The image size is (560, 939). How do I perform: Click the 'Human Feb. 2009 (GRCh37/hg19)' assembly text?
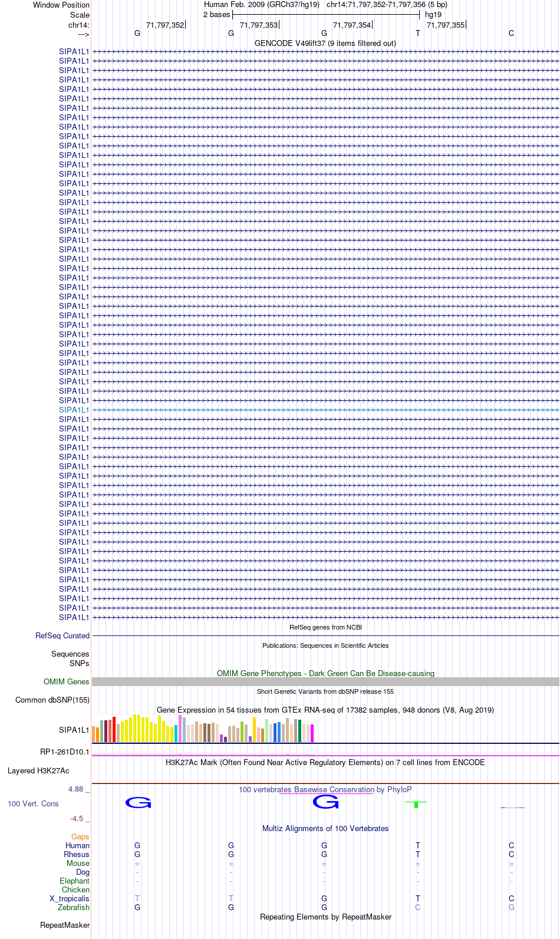coord(262,4)
